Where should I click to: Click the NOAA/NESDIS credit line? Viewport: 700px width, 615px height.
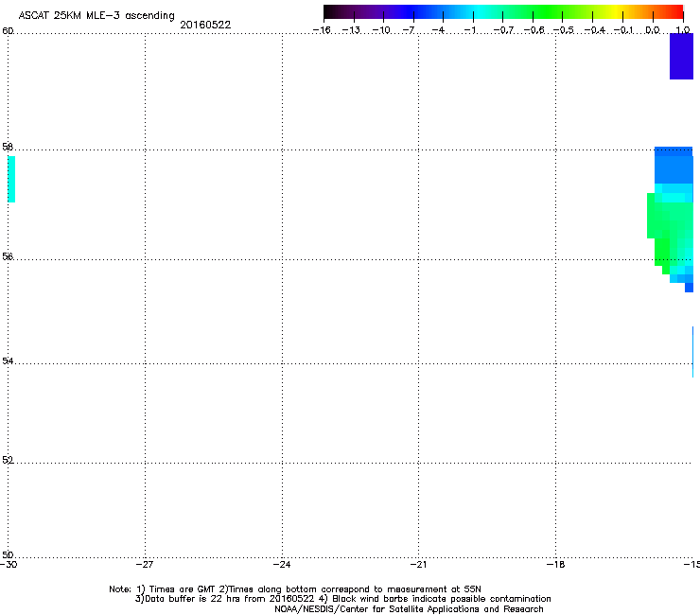pyautogui.click(x=409, y=609)
